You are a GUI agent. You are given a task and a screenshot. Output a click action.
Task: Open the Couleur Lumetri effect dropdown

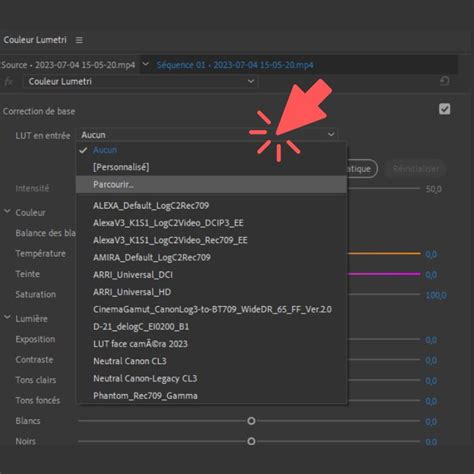(x=140, y=82)
